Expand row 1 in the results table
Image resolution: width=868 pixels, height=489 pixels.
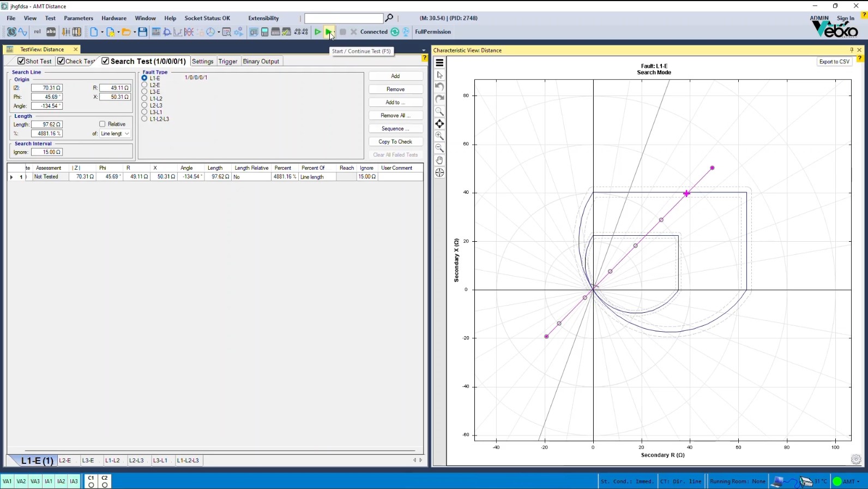(x=11, y=177)
